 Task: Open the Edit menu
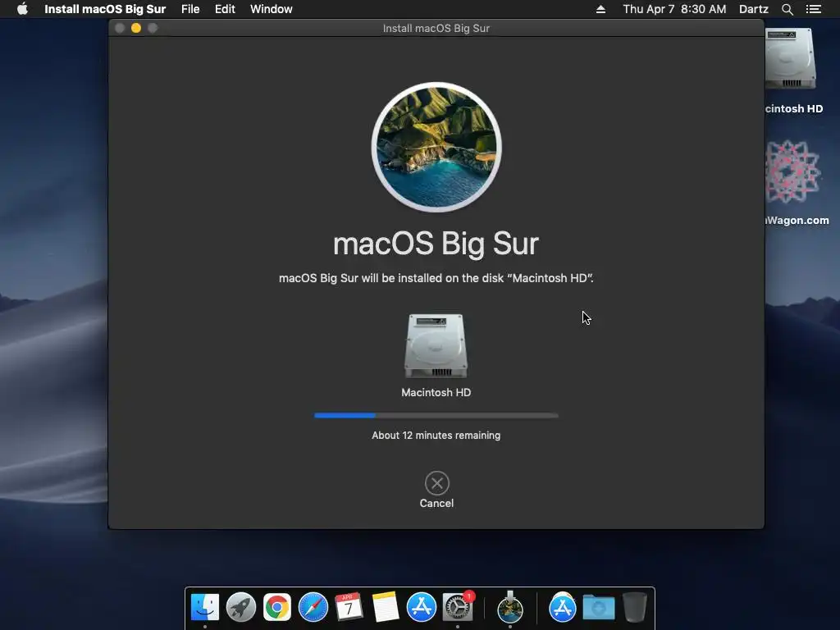tap(225, 9)
